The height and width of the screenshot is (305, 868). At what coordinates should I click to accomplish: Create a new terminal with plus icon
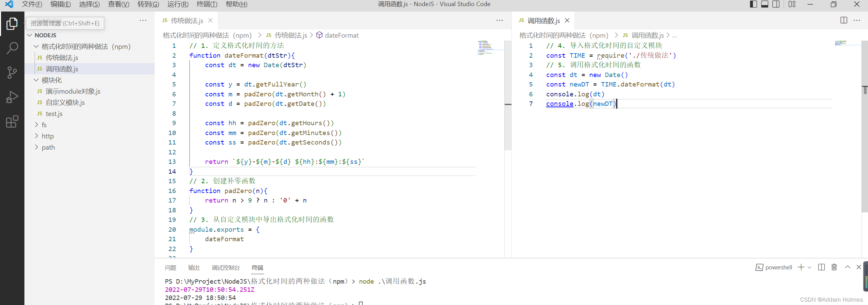pos(801,267)
